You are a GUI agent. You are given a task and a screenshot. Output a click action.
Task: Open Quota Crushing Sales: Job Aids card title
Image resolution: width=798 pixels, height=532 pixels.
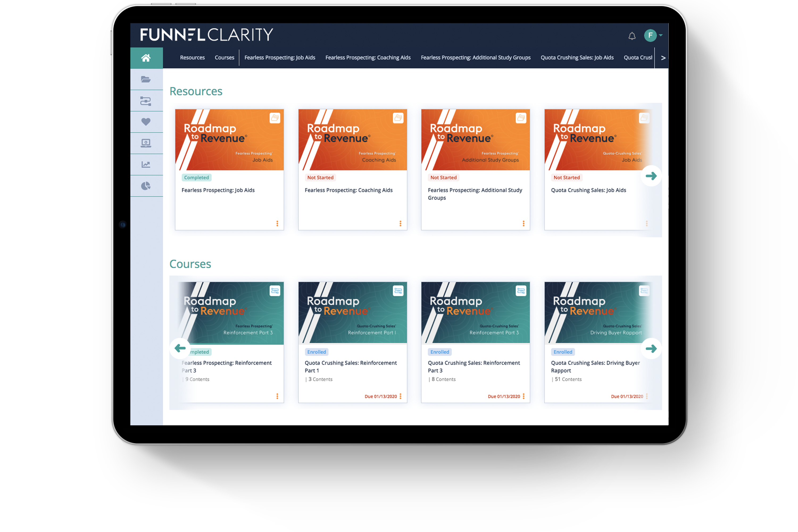[x=588, y=190]
